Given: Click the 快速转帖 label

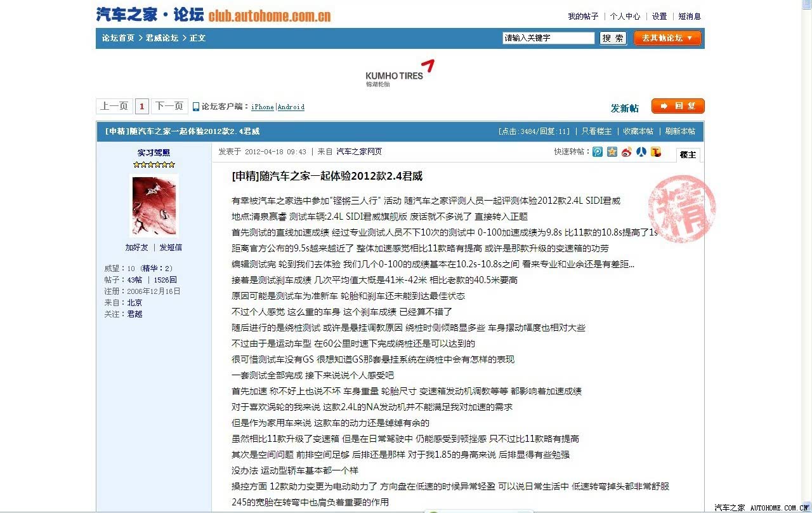Looking at the screenshot, I should [572, 152].
